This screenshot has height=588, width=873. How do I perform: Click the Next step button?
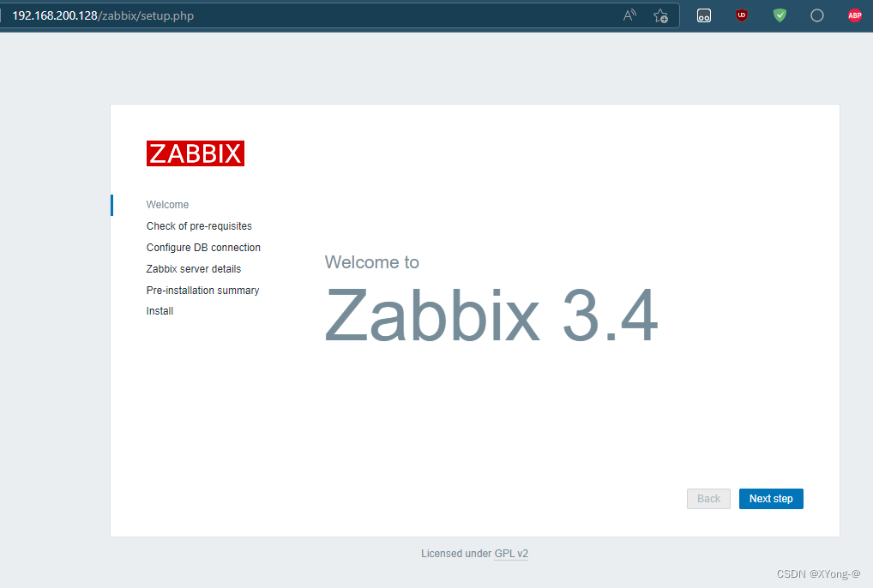point(771,499)
